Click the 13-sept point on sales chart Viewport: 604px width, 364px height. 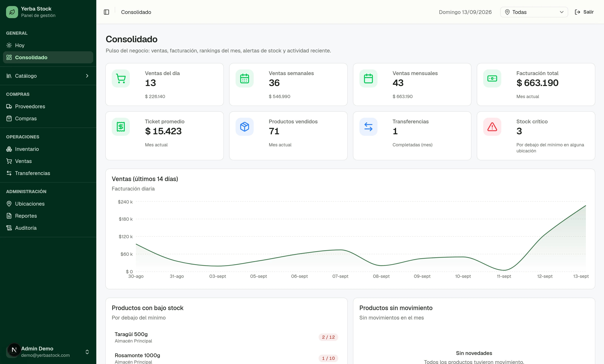click(x=586, y=206)
